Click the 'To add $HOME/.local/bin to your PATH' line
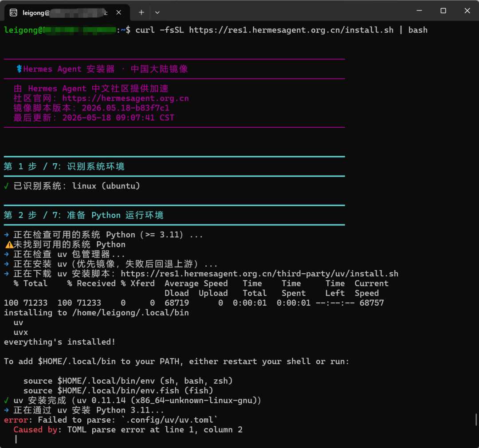The image size is (479, 448). pyautogui.click(x=176, y=361)
